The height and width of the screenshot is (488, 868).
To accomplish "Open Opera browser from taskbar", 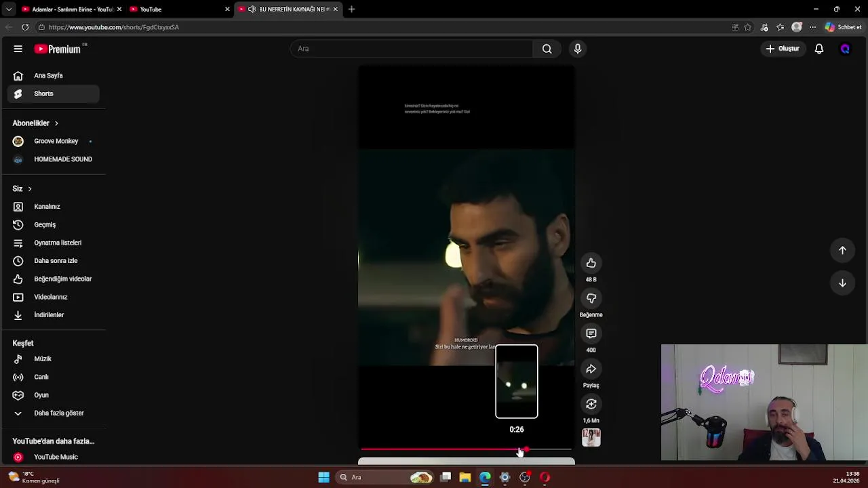I will click(x=545, y=477).
